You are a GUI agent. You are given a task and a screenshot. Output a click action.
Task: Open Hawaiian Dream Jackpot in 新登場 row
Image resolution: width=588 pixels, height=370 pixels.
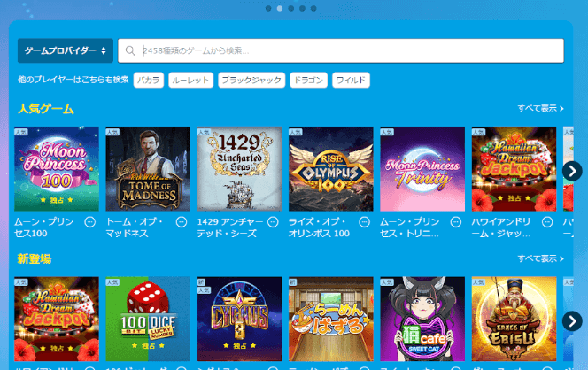coord(57,319)
